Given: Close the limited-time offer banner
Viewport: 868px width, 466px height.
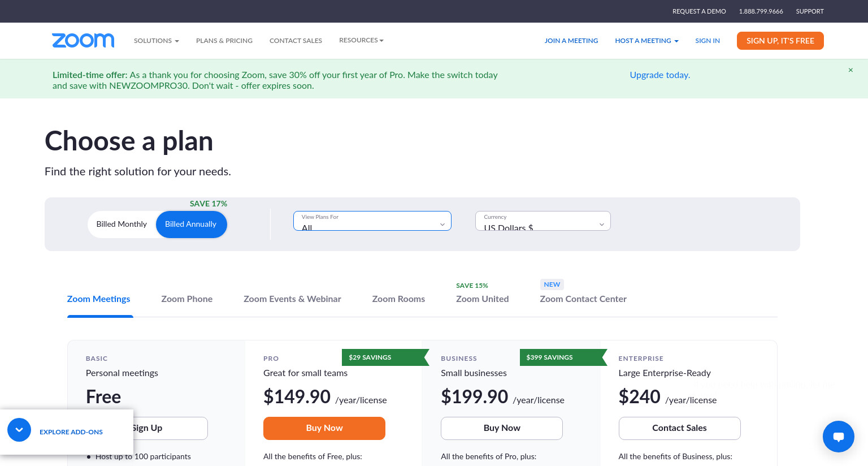Looking at the screenshot, I should 850,70.
